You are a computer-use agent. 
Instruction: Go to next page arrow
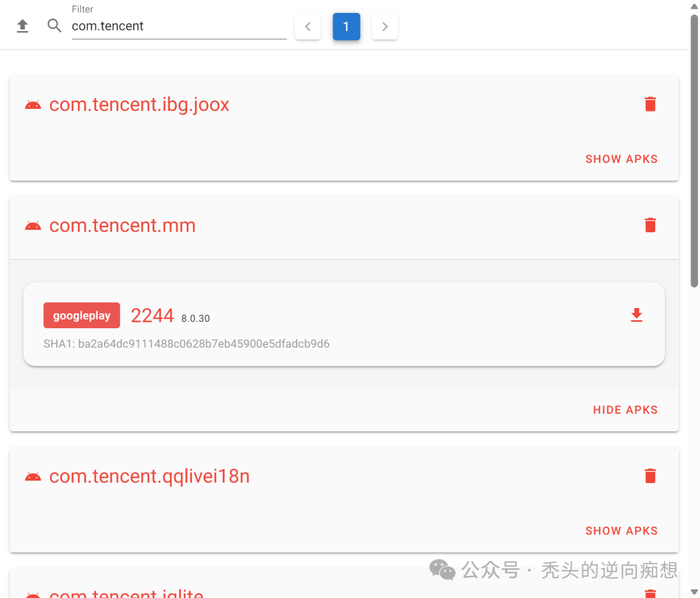coord(385,27)
